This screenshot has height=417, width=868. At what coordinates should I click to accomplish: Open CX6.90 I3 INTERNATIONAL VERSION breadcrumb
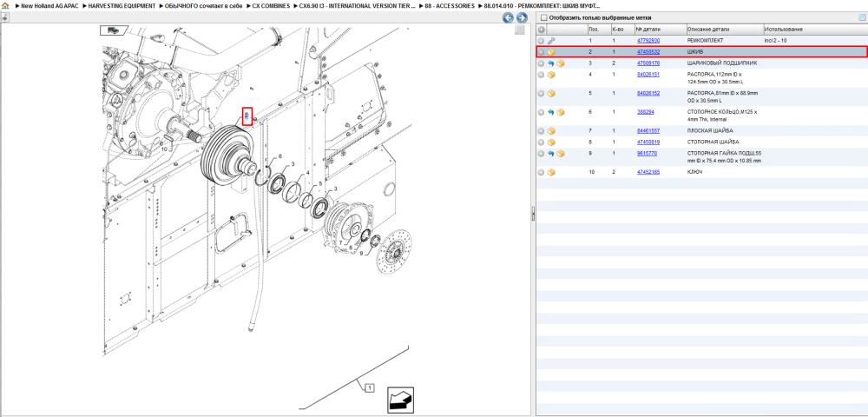click(x=357, y=5)
